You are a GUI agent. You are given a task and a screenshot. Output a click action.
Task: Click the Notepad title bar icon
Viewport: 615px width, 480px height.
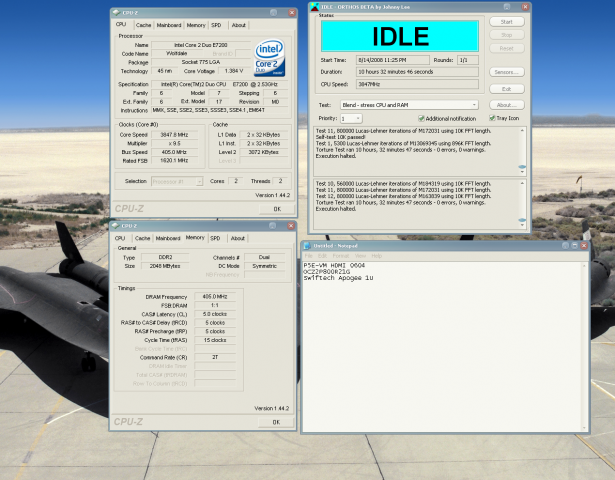pos(307,245)
